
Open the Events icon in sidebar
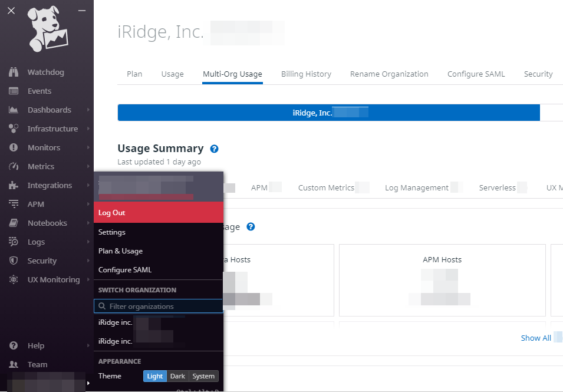[14, 91]
